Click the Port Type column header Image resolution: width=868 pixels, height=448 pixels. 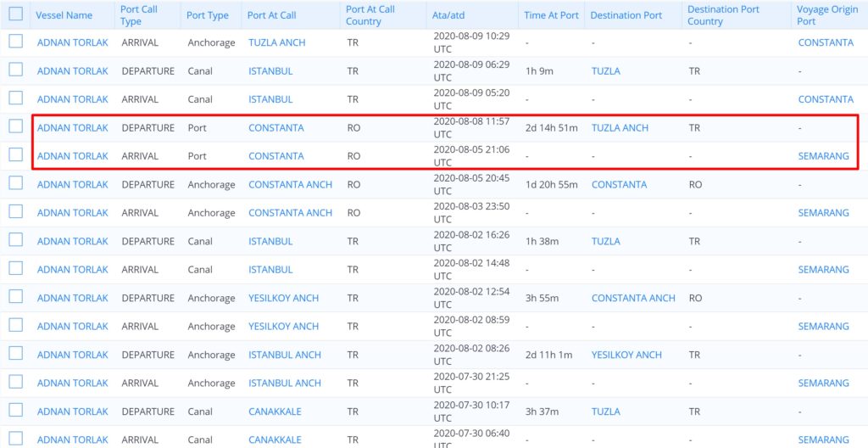[x=208, y=15]
